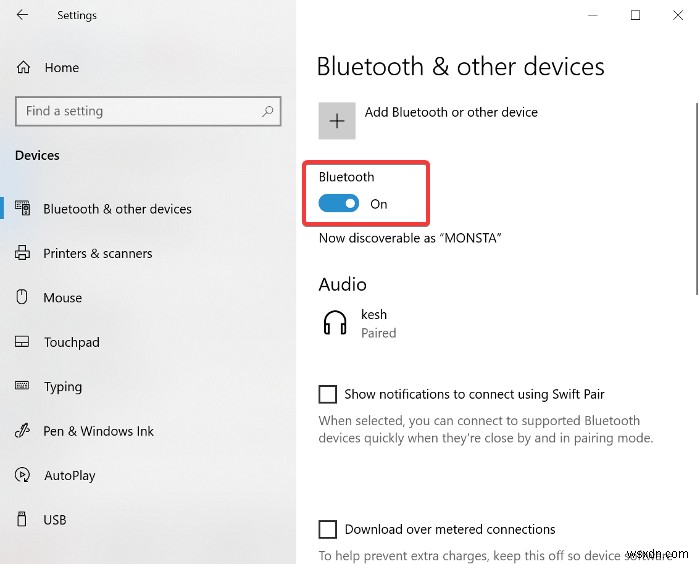Close the Settings window

click(678, 15)
